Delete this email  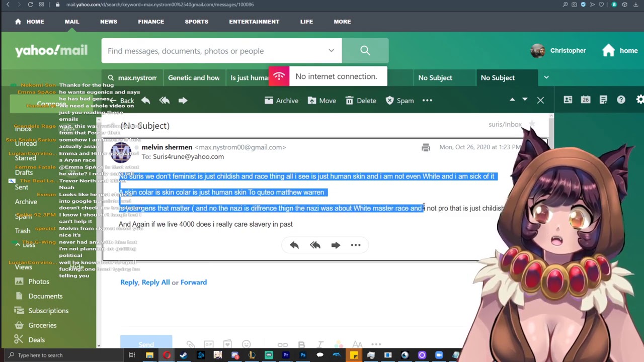[x=361, y=101]
